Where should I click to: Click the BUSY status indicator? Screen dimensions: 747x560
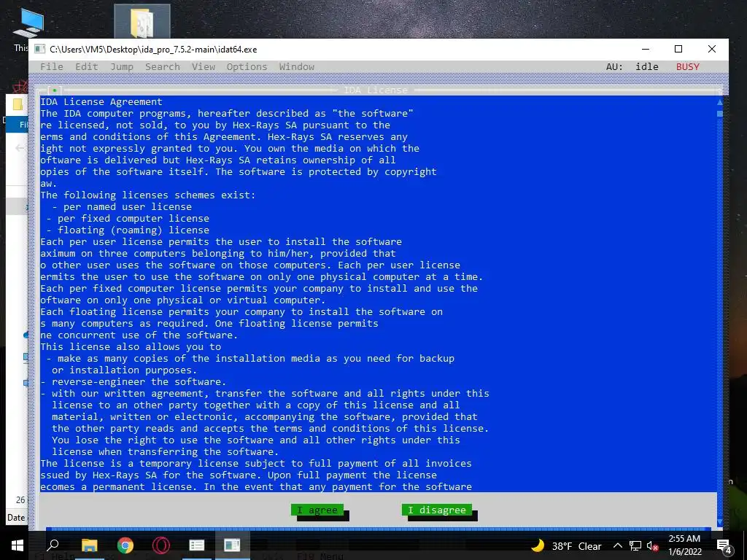[x=687, y=66]
